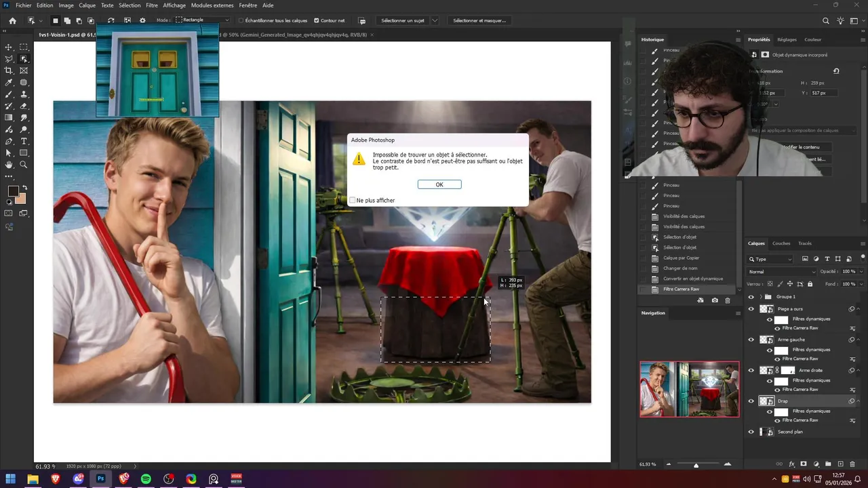Open the Fichier menu
This screenshot has height=488, width=868.
coord(24,5)
